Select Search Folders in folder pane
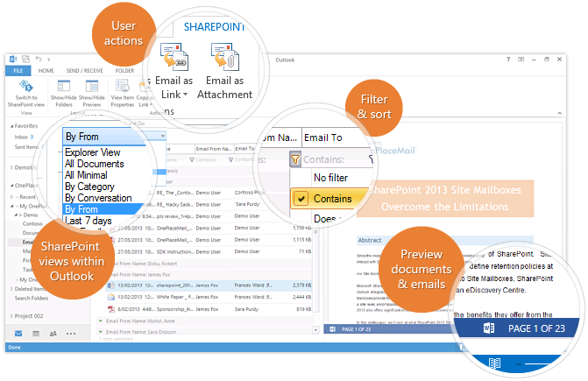 pyautogui.click(x=33, y=299)
